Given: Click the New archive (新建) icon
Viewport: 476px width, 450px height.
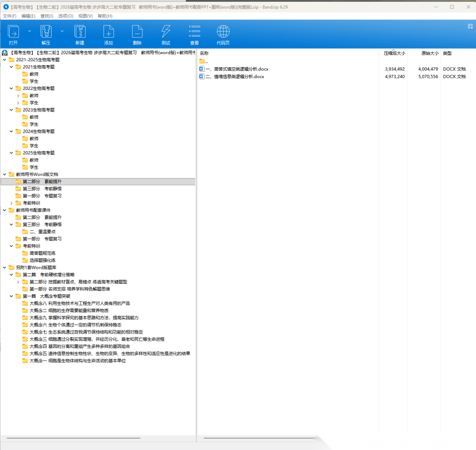Looking at the screenshot, I should [80, 32].
